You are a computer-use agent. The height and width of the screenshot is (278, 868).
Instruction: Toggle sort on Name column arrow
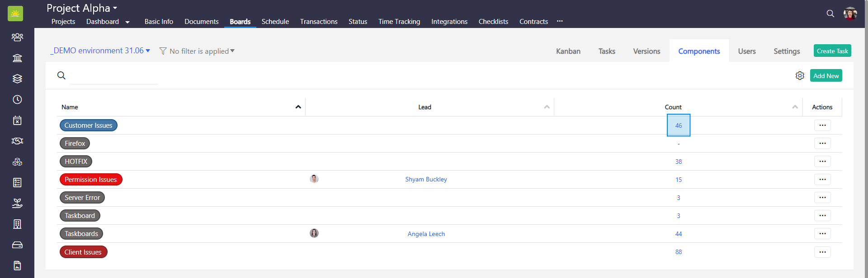click(x=298, y=107)
